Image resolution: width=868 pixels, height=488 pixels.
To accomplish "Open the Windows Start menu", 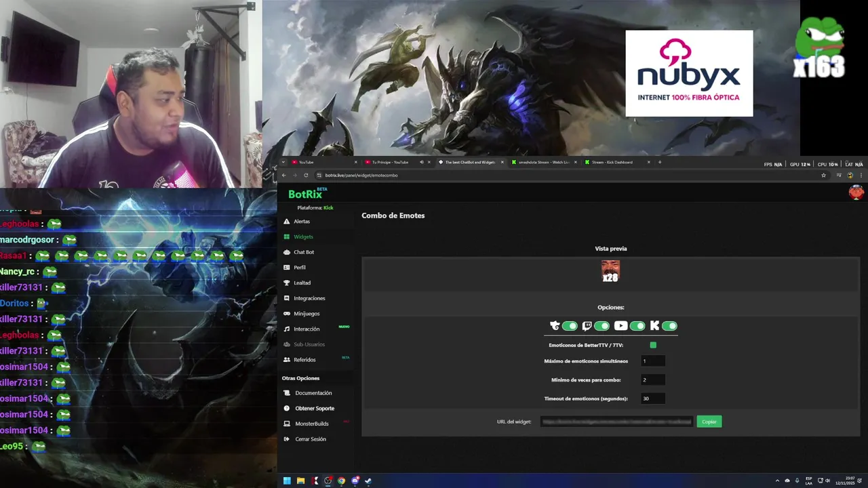I will click(x=287, y=481).
